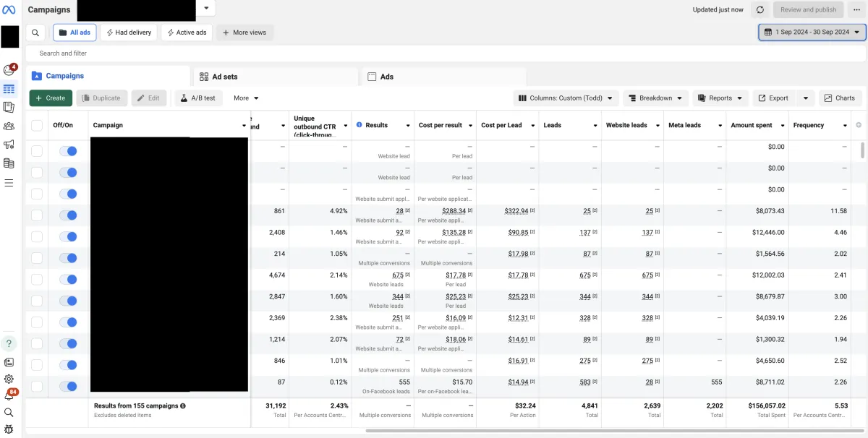Open Columns: Custom (Todd) dropdown
Screen dimensions: 868x438
pos(566,98)
